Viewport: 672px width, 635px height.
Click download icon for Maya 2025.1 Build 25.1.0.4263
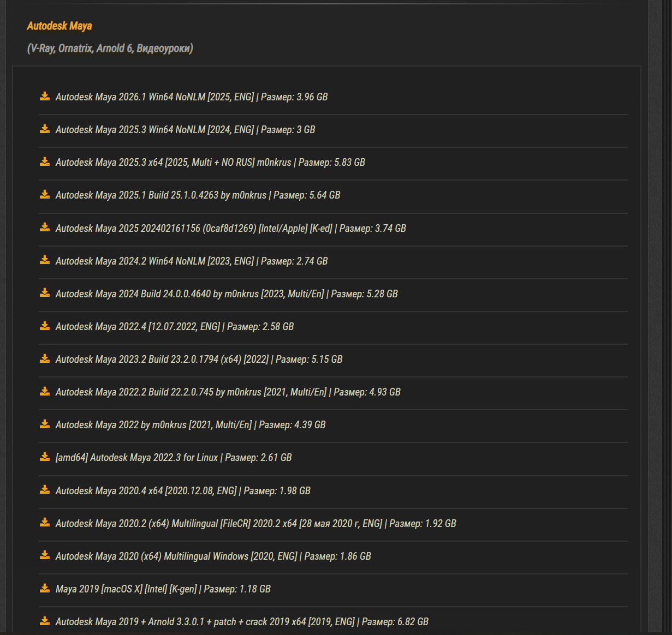pyautogui.click(x=45, y=195)
